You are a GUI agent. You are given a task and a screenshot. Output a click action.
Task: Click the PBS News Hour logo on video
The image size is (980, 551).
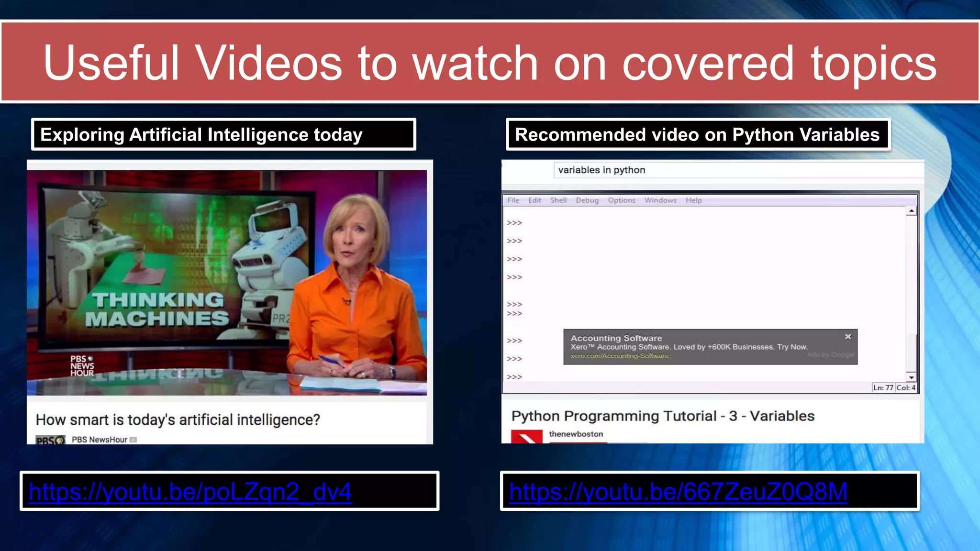click(82, 366)
